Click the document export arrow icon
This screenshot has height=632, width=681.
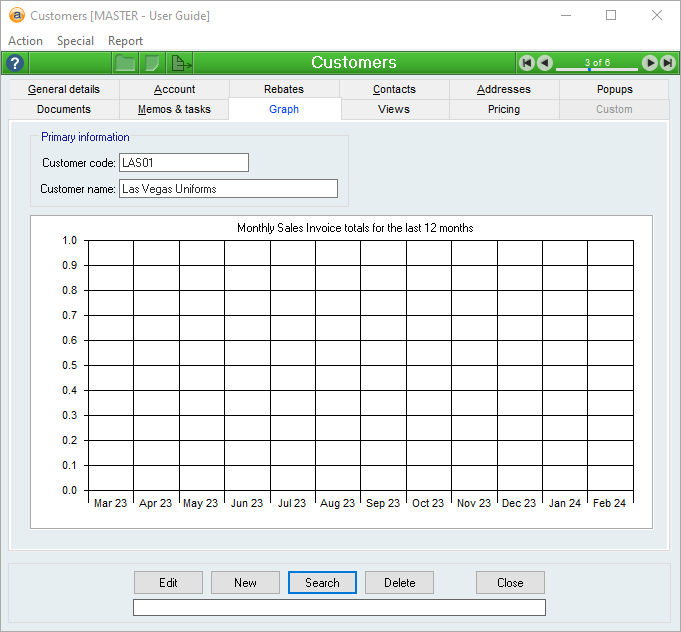coord(181,63)
